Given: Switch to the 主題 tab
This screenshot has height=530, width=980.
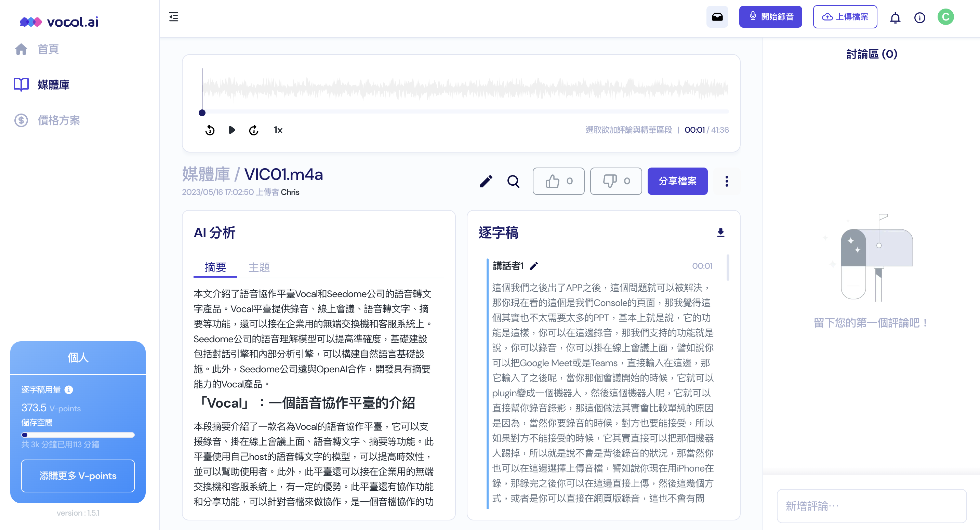Looking at the screenshot, I should click(259, 267).
